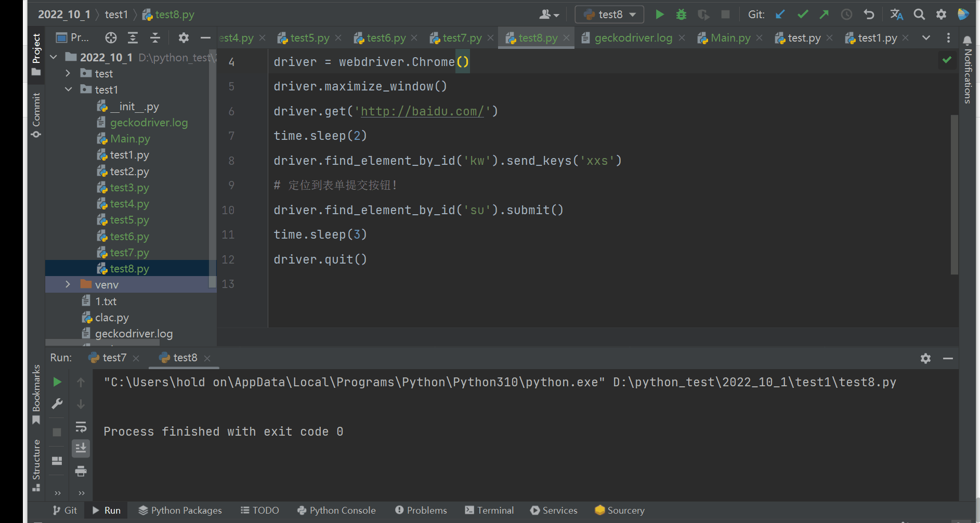This screenshot has height=523, width=980.
Task: Print the Run console output
Action: click(81, 471)
